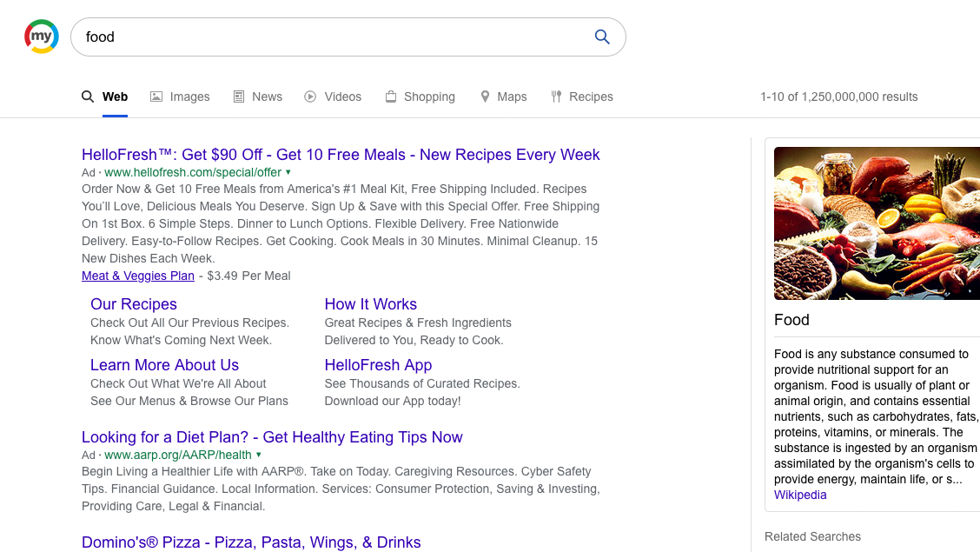Open the Wikipedia source link

[800, 495]
